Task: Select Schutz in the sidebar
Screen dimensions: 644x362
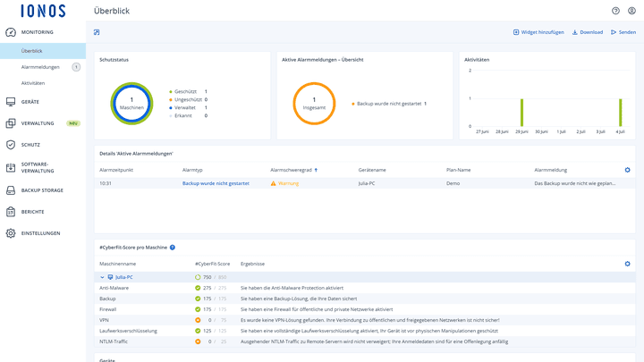Action: pyautogui.click(x=30, y=144)
